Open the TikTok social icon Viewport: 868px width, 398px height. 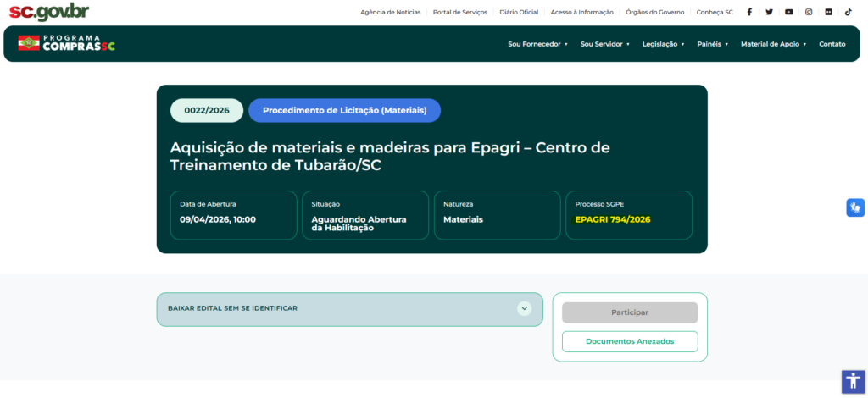tap(848, 12)
